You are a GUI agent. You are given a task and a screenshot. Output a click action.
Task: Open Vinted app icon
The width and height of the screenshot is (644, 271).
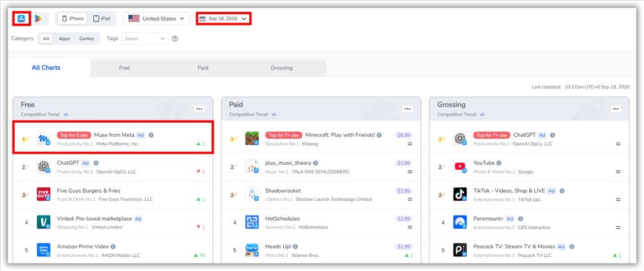(x=43, y=222)
